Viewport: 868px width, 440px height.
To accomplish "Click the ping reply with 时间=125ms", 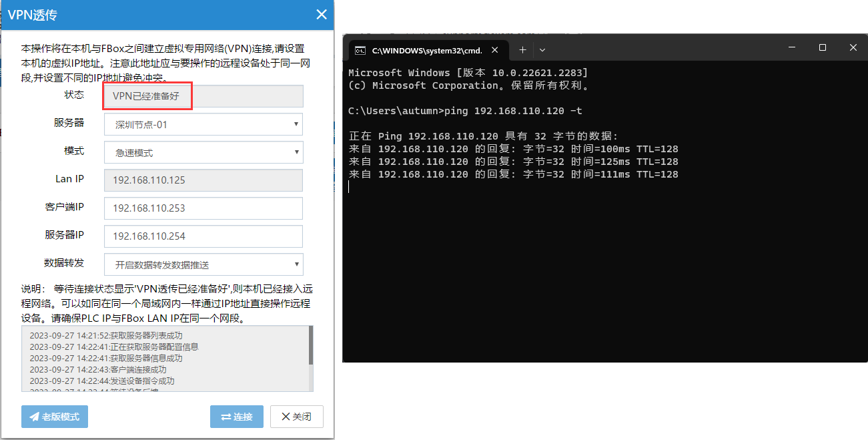I will 513,162.
